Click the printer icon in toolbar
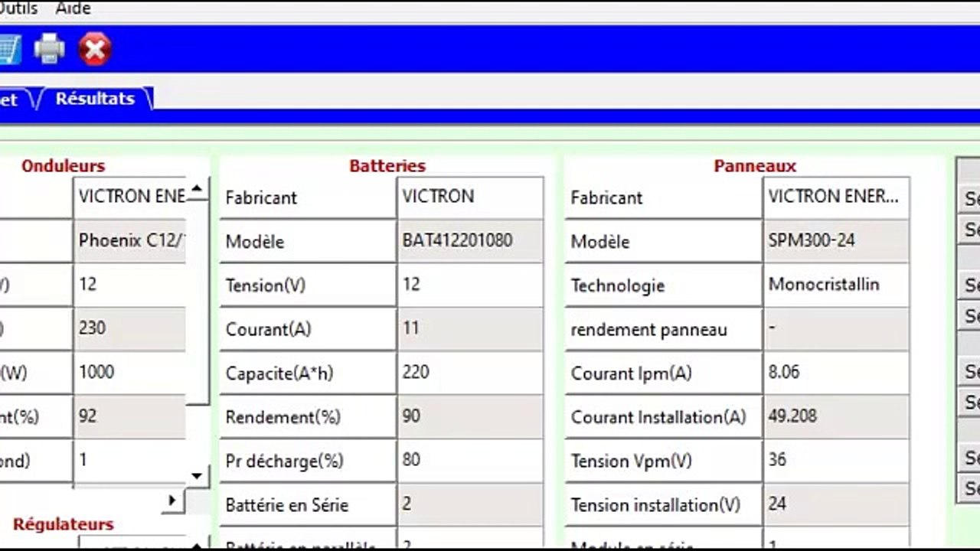Screen dimensions: 980x551 (x=50, y=50)
